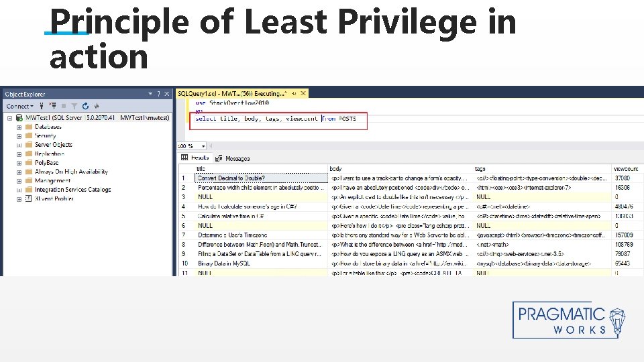Image resolution: width=644 pixels, height=362 pixels.
Task: Click the MWTest1 server database icon
Action: [19, 118]
